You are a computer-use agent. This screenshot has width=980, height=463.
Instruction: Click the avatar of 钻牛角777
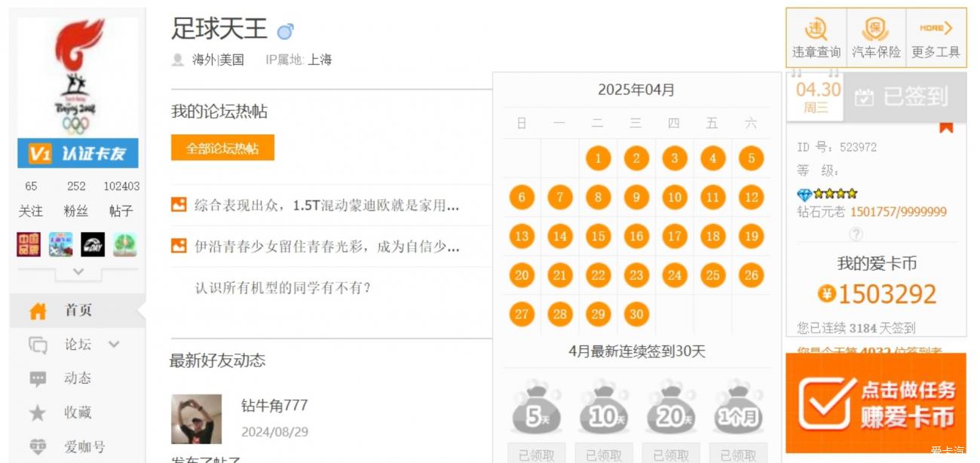pyautogui.click(x=196, y=419)
